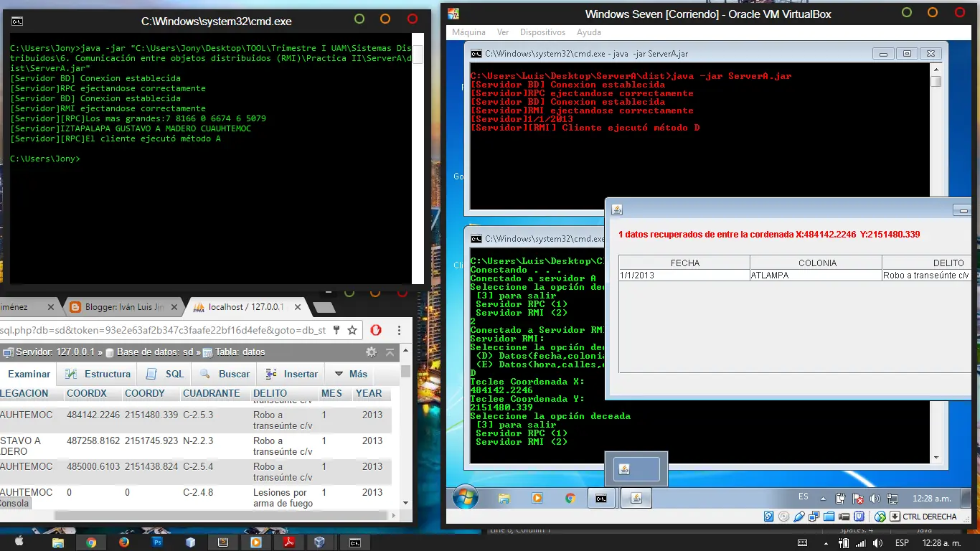Select the ATLAMPA cell in the Java results table
This screenshot has width=980, height=551.
click(x=816, y=275)
